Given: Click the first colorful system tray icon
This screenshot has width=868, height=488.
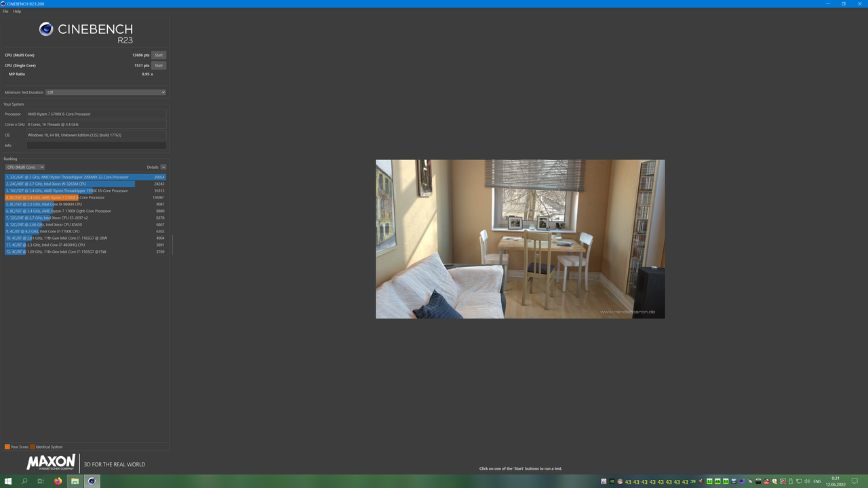Looking at the screenshot, I should point(604,481).
